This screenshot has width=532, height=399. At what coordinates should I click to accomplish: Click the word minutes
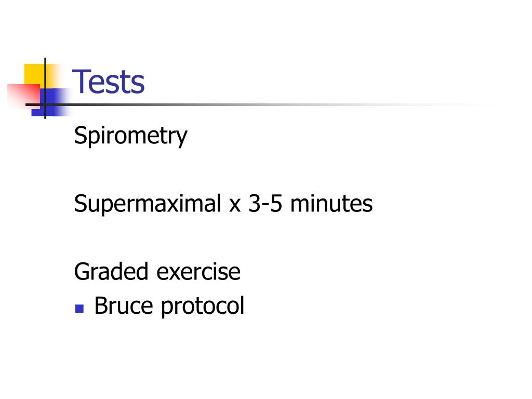tap(331, 204)
